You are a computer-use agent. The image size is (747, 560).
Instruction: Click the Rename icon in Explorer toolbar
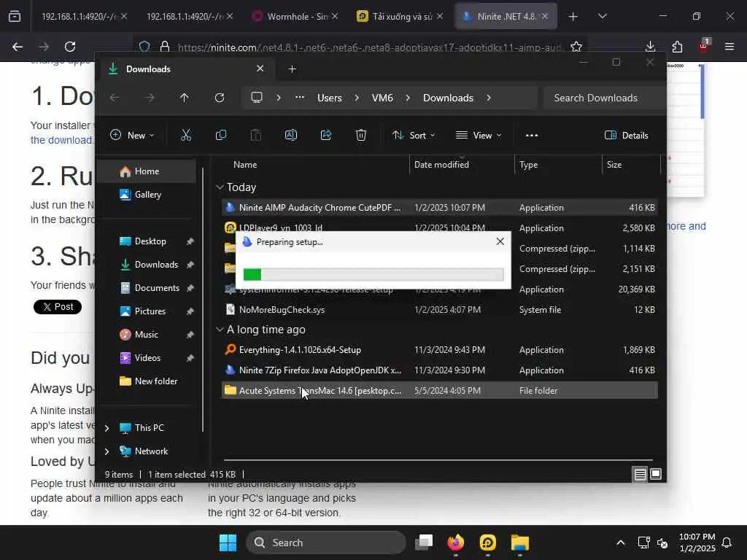pyautogui.click(x=290, y=135)
